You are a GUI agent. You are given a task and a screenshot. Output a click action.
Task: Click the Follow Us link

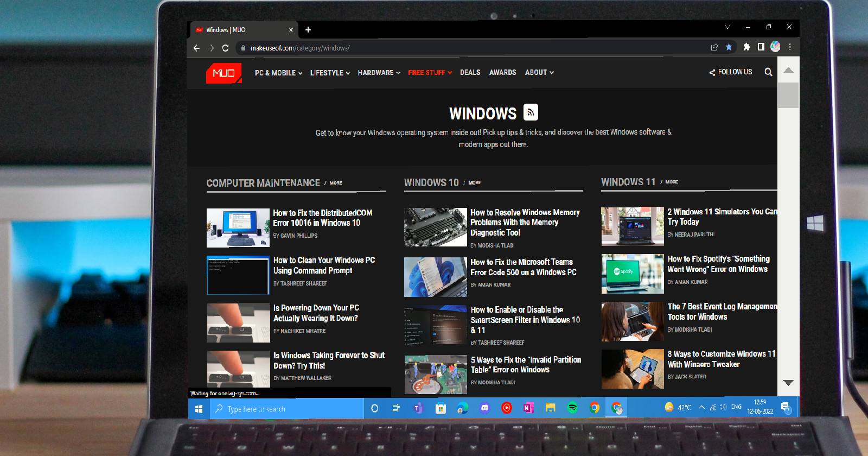(731, 72)
